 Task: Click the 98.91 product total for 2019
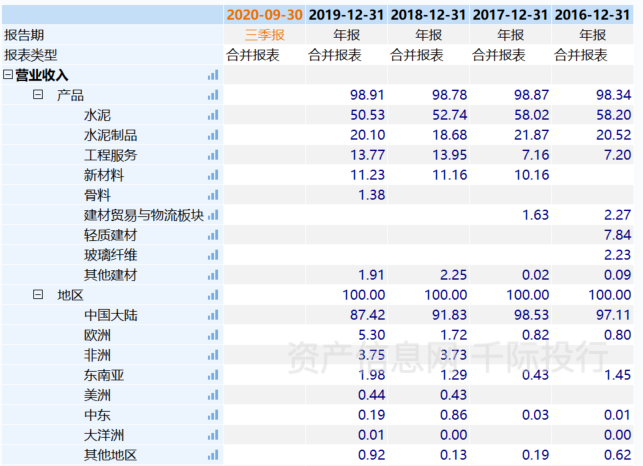pyautogui.click(x=367, y=95)
